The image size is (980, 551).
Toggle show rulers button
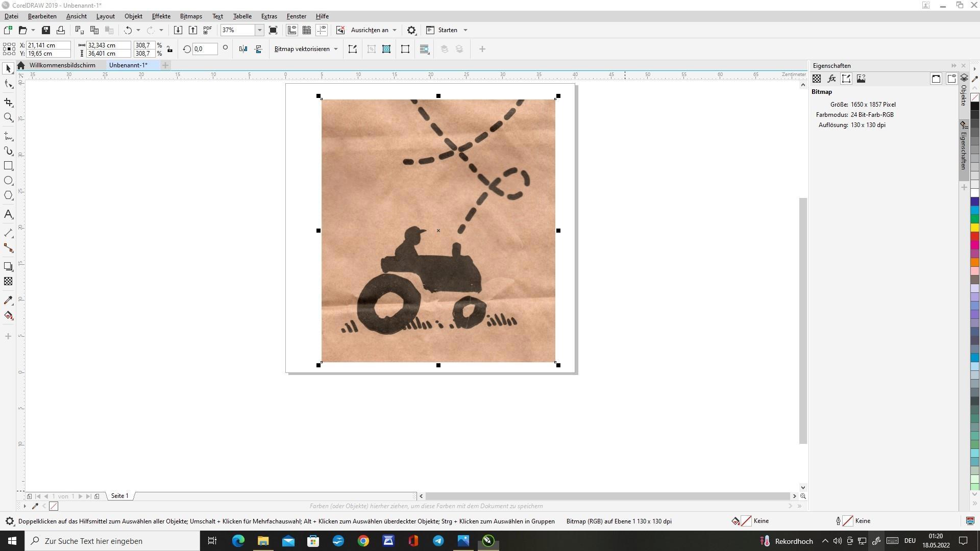pos(291,30)
